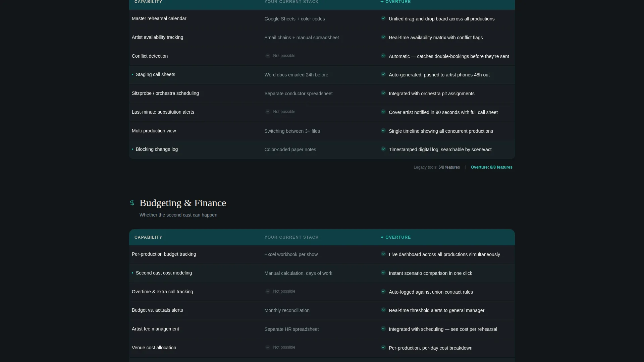Click the Not possible minus icon for Venue cost allocation

pos(268,347)
